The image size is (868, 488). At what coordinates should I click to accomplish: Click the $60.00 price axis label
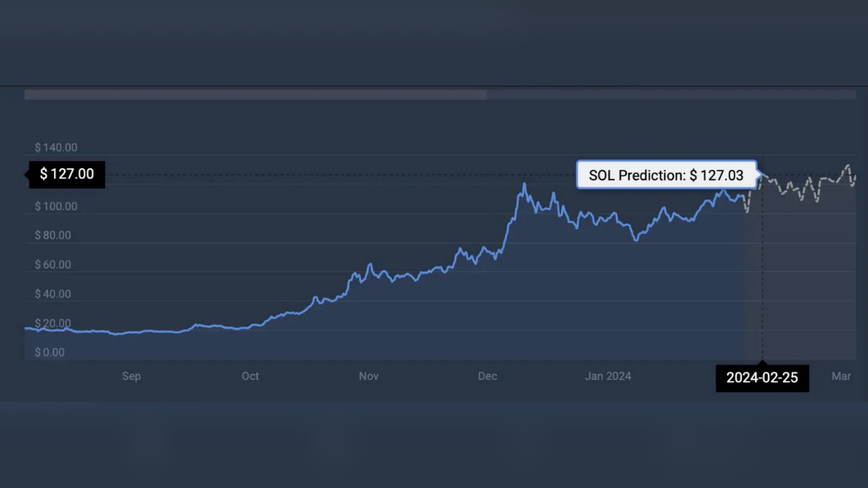[x=53, y=265]
